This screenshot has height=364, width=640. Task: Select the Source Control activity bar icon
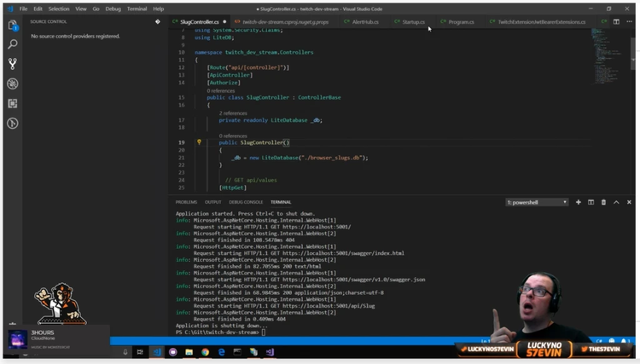[12, 64]
